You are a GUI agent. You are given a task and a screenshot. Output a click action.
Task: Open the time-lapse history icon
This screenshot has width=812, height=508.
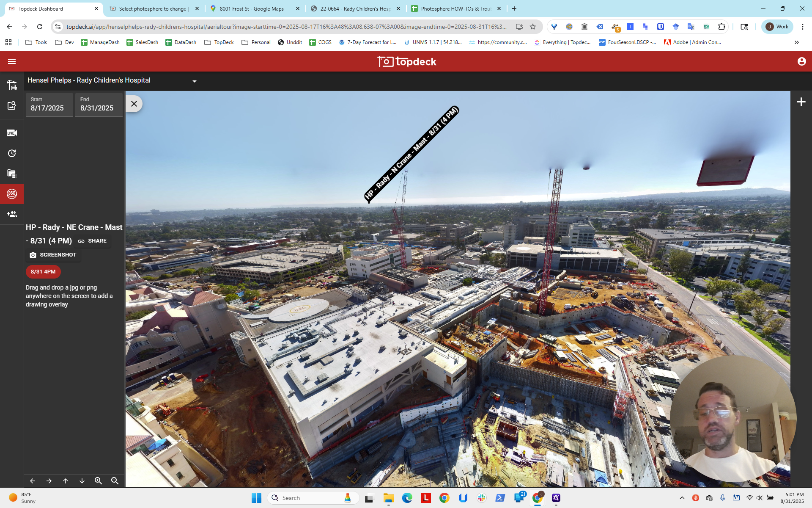pyautogui.click(x=12, y=153)
